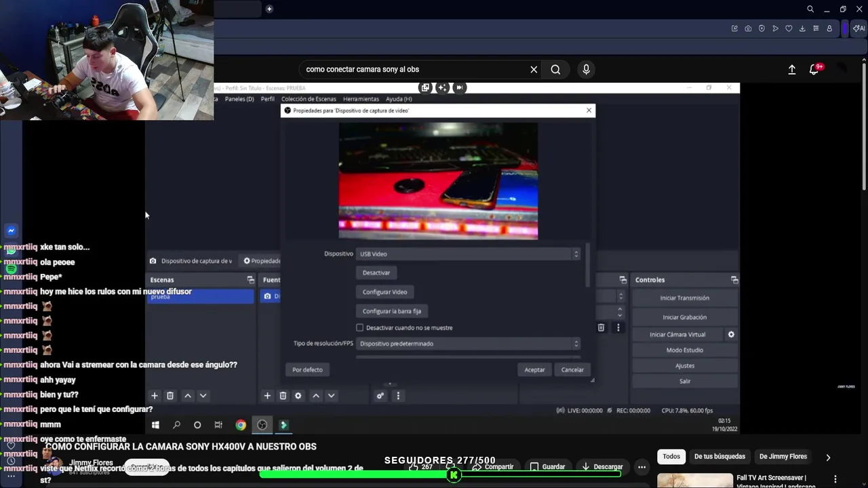Add a source with the Fuentes plus icon
This screenshot has width=868, height=488.
(267, 396)
